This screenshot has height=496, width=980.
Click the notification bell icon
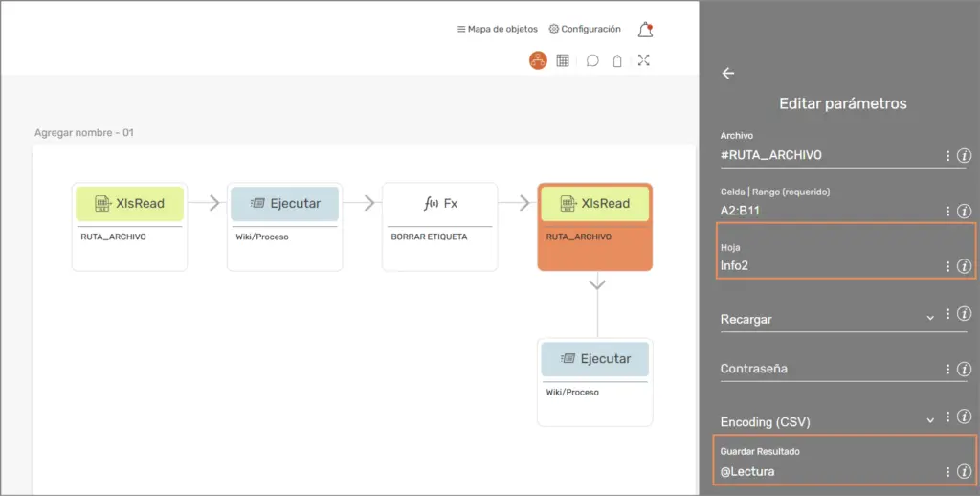(x=646, y=30)
